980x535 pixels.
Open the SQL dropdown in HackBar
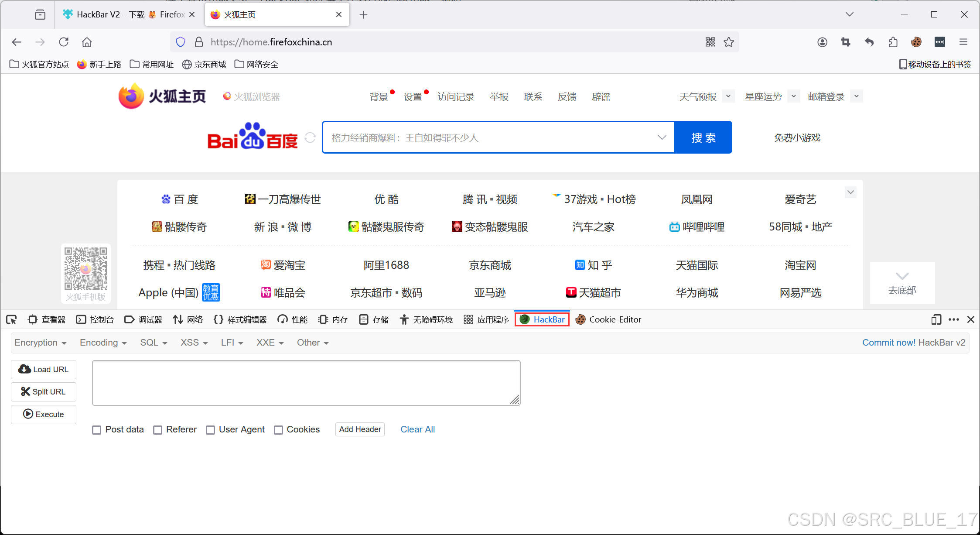pos(154,343)
